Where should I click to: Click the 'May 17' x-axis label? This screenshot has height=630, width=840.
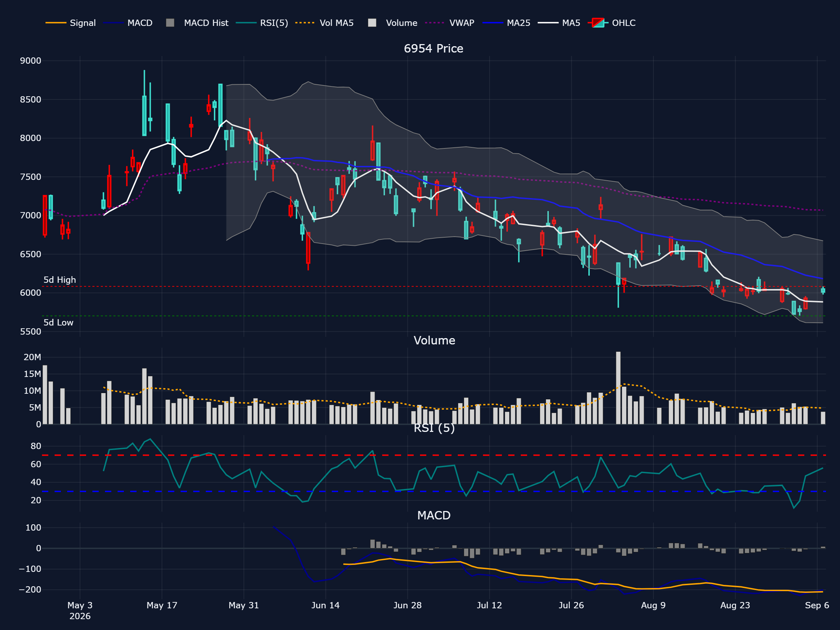pyautogui.click(x=162, y=605)
